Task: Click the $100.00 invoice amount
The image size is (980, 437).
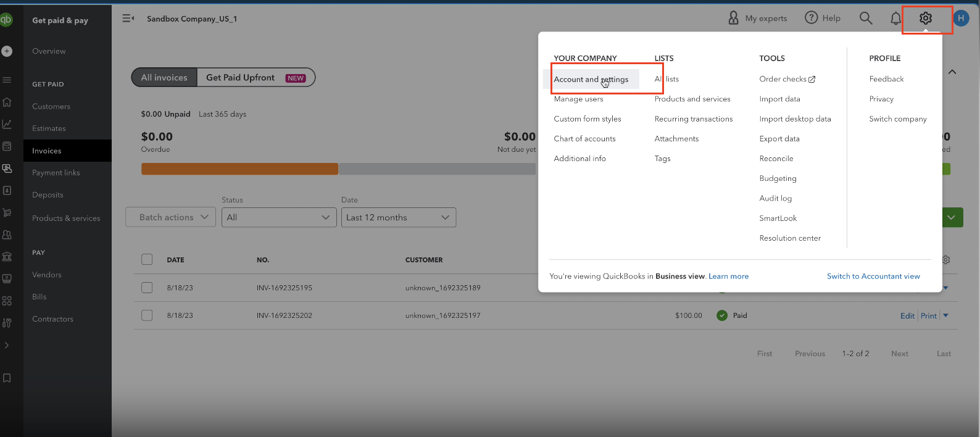Action: [689, 315]
